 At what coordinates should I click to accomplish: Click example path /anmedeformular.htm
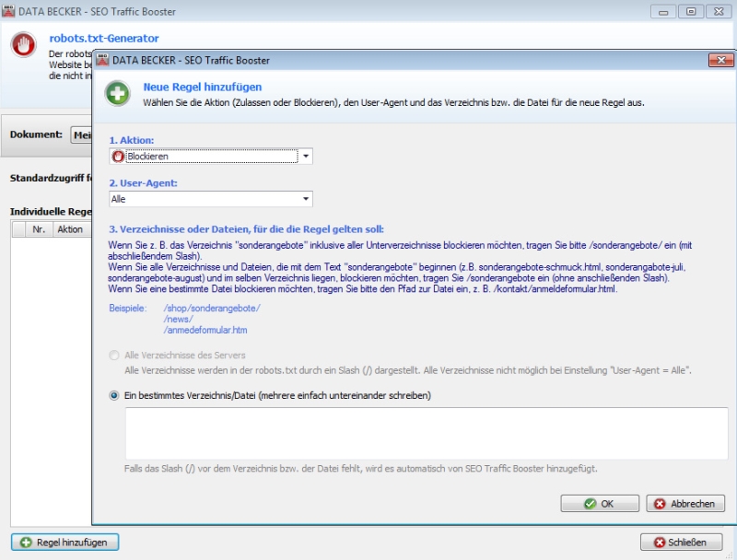205,330
